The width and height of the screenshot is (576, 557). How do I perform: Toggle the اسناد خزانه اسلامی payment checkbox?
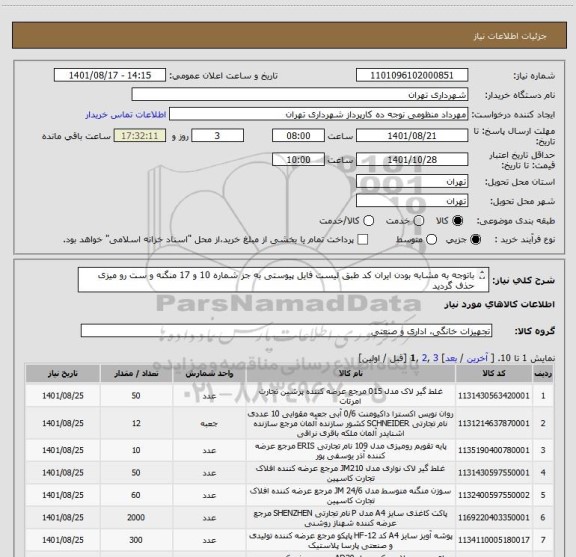(x=363, y=240)
